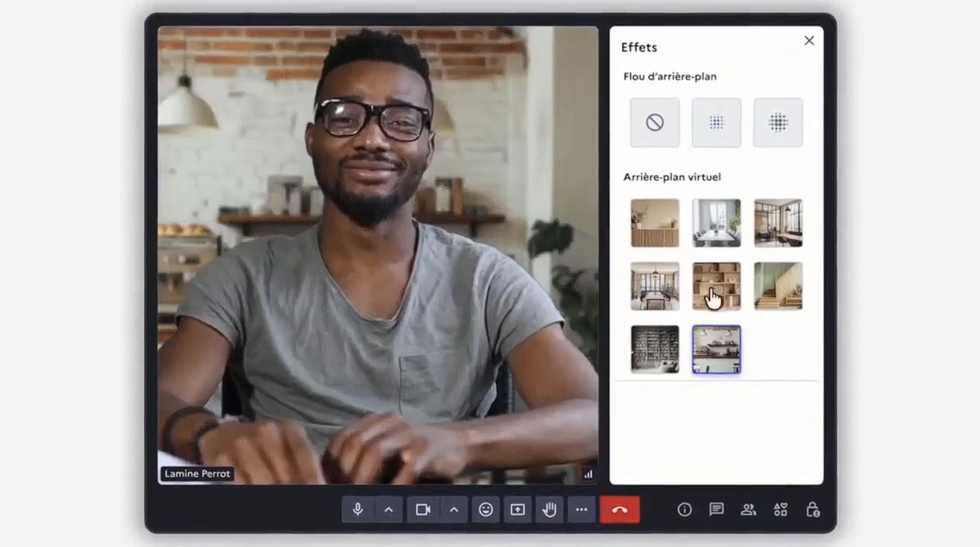Apply light background blur

coord(716,123)
